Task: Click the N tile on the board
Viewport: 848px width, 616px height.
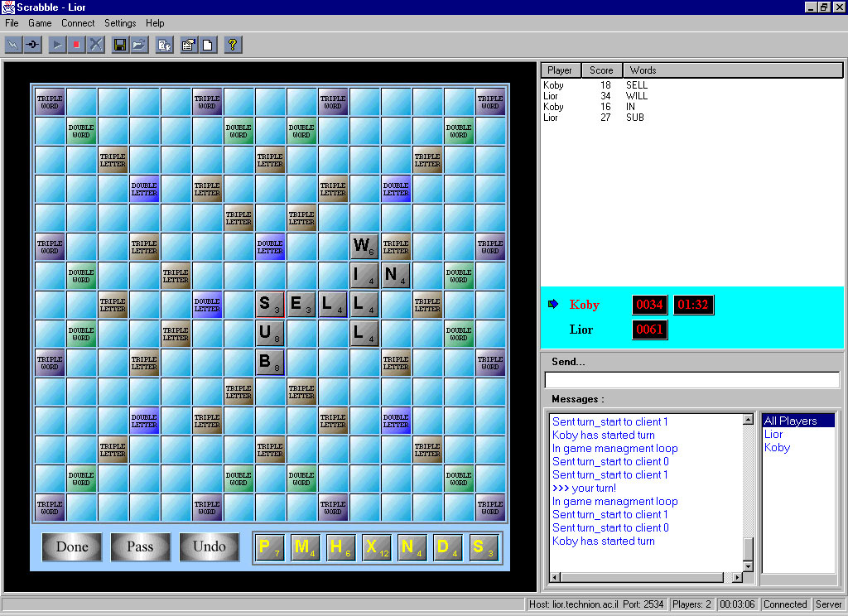Action: tap(396, 275)
